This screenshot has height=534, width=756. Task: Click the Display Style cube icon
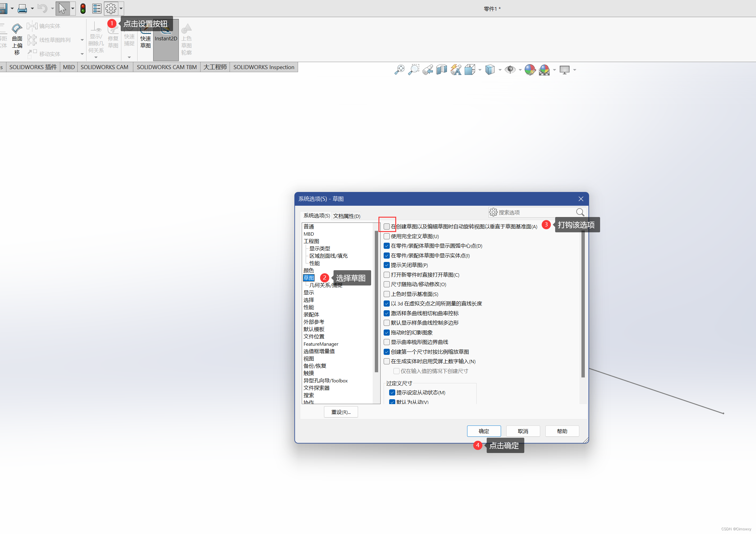[x=490, y=70]
